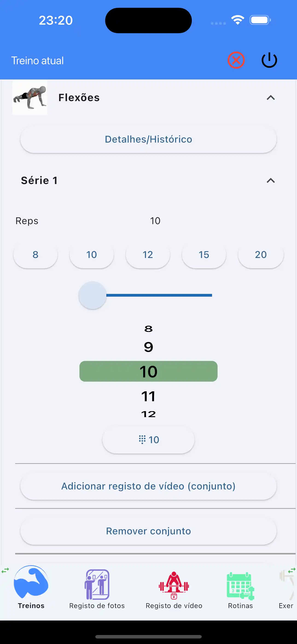
Task: Open Detalhes/Histórico for this exercise
Action: [148, 139]
